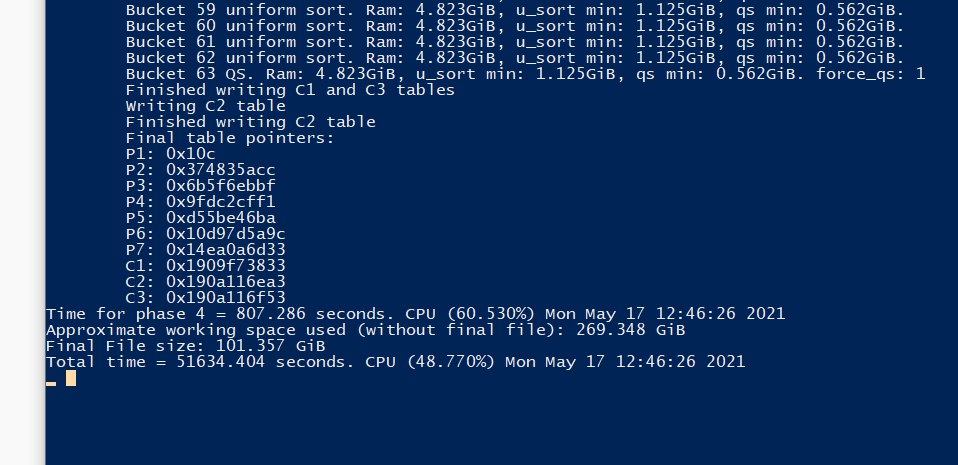Click the "Bucket 59 uniform sort" output line
The image size is (958, 465).
click(515, 10)
